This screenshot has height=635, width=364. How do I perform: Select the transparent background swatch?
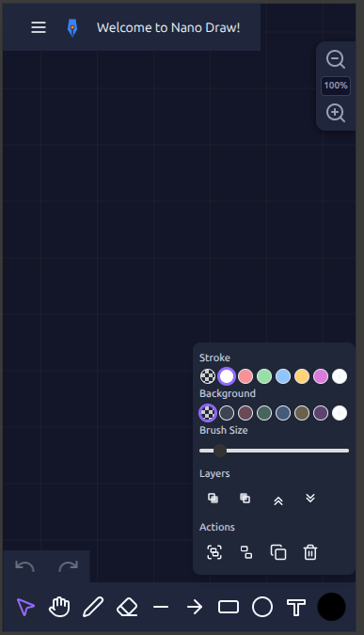(208, 413)
